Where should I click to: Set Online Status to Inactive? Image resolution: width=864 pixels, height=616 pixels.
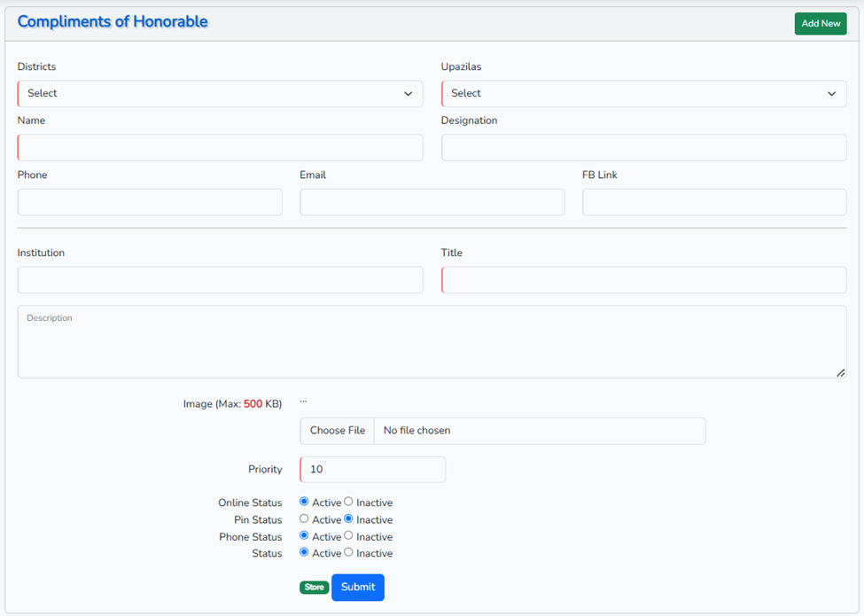click(348, 502)
